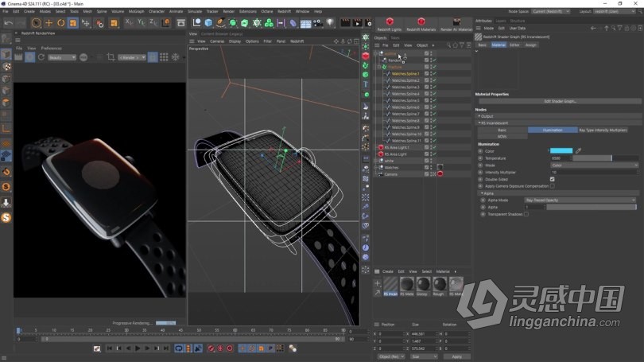Screen dimensions: 644x362
Task: Add a Cube primitive object
Action: point(208,23)
